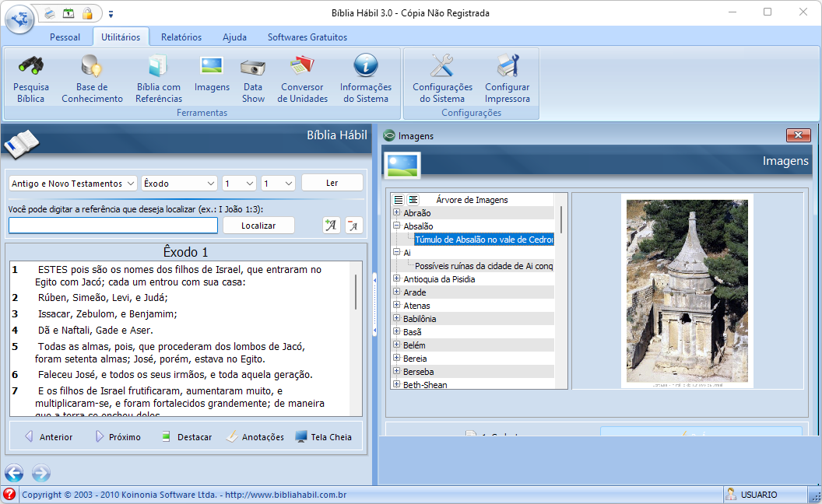Click the Destacar button
The height and width of the screenshot is (504, 822).
pyautogui.click(x=186, y=437)
